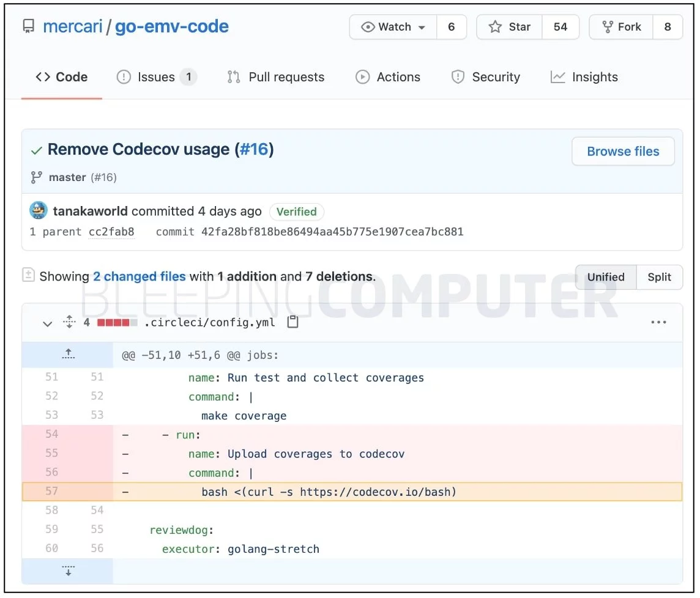Viewport: 700px width, 598px height.
Task: Click the green check status icon
Action: point(37,150)
